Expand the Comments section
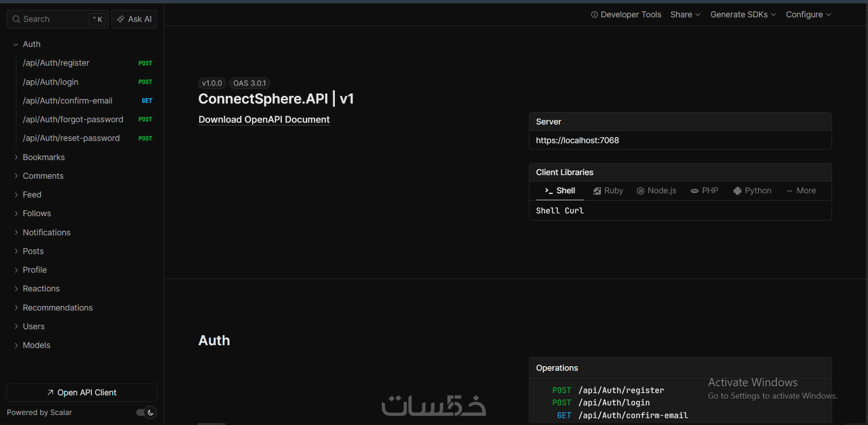This screenshot has width=868, height=425. tap(16, 176)
